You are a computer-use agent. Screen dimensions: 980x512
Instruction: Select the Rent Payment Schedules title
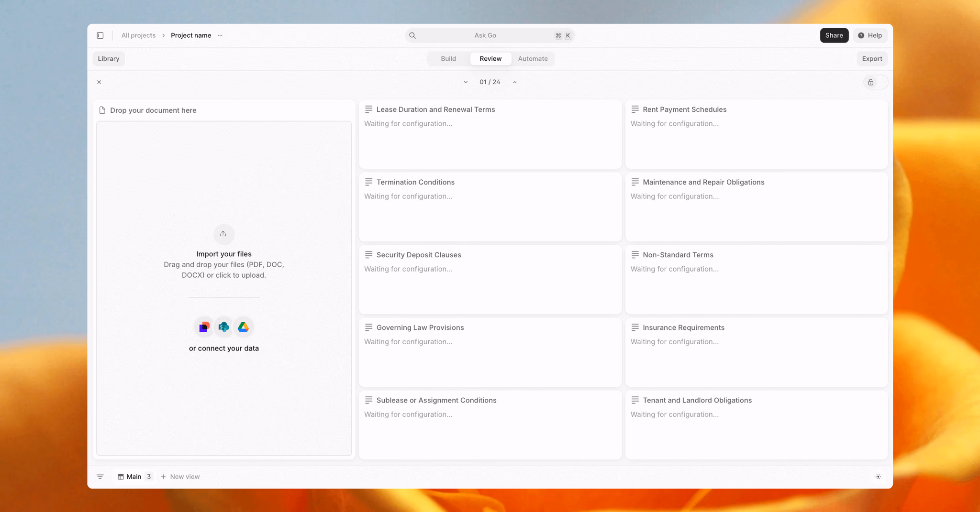(x=684, y=109)
